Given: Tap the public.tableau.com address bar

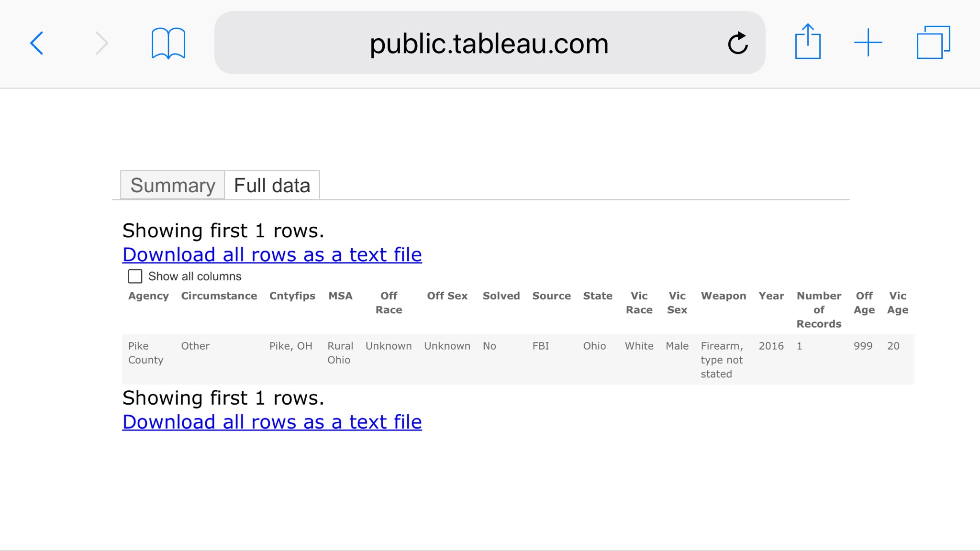Looking at the screenshot, I should coord(489,43).
